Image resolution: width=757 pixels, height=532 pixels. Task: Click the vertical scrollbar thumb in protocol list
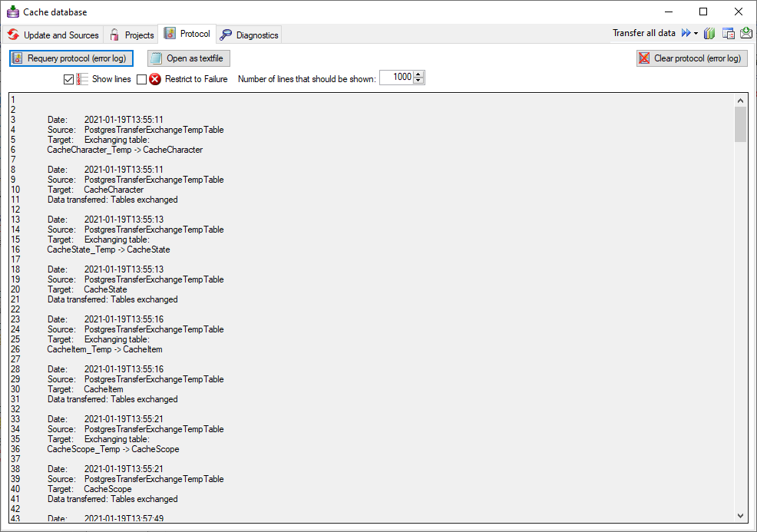740,124
